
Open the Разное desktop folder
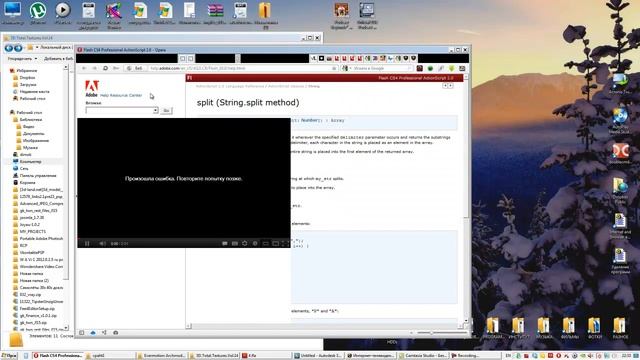(x=620, y=329)
